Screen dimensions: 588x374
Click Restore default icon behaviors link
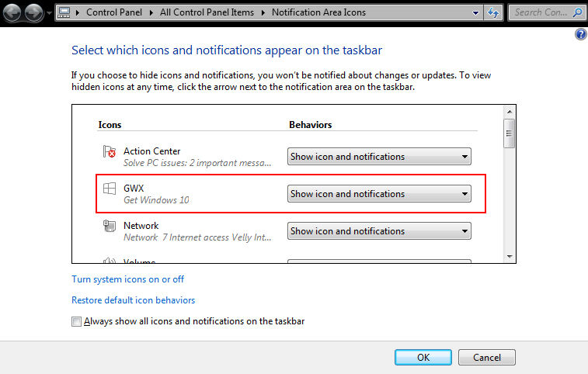[133, 300]
